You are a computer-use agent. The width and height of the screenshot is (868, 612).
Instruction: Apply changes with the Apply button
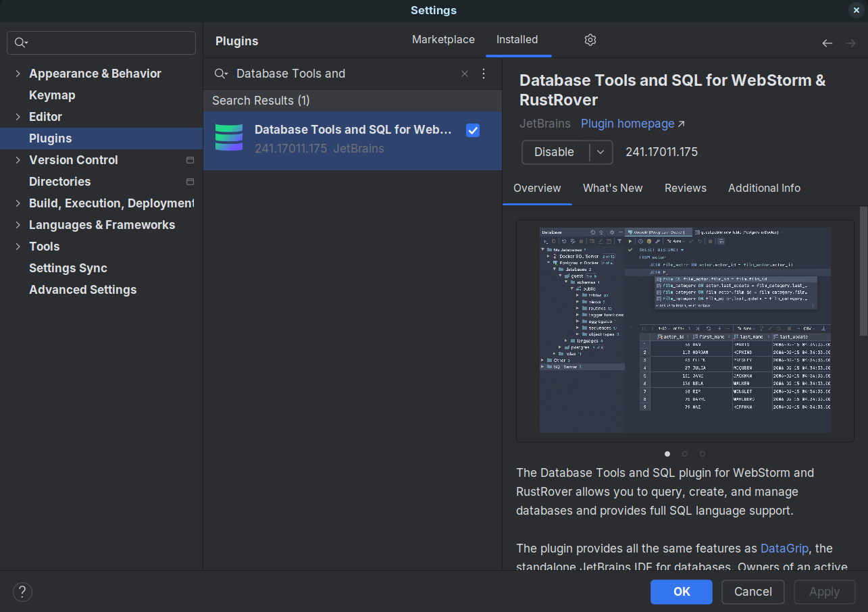click(824, 592)
